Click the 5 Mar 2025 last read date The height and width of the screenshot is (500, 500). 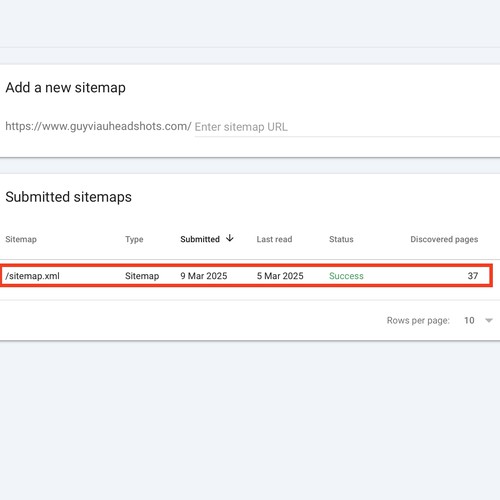pos(280,276)
